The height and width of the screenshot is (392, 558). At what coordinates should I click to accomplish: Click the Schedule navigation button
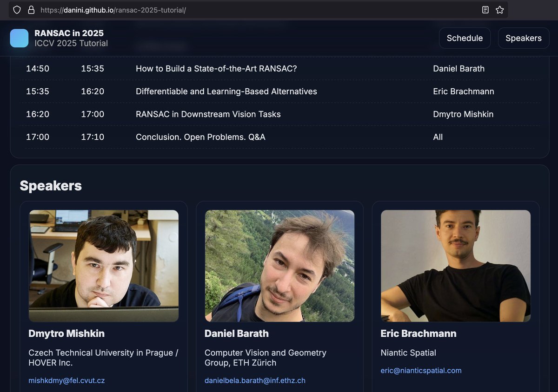[465, 38]
